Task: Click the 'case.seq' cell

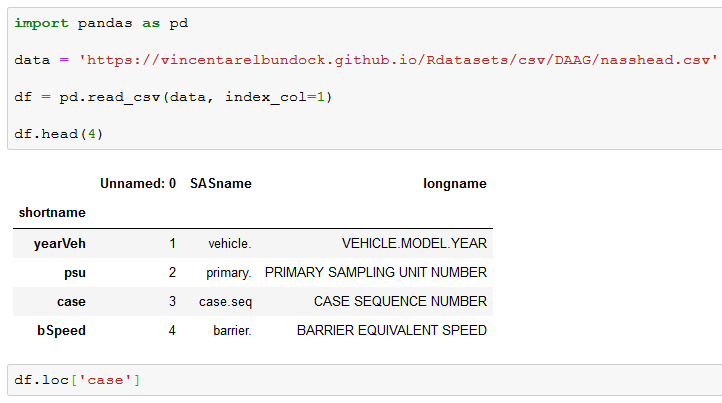Action: click(x=225, y=301)
